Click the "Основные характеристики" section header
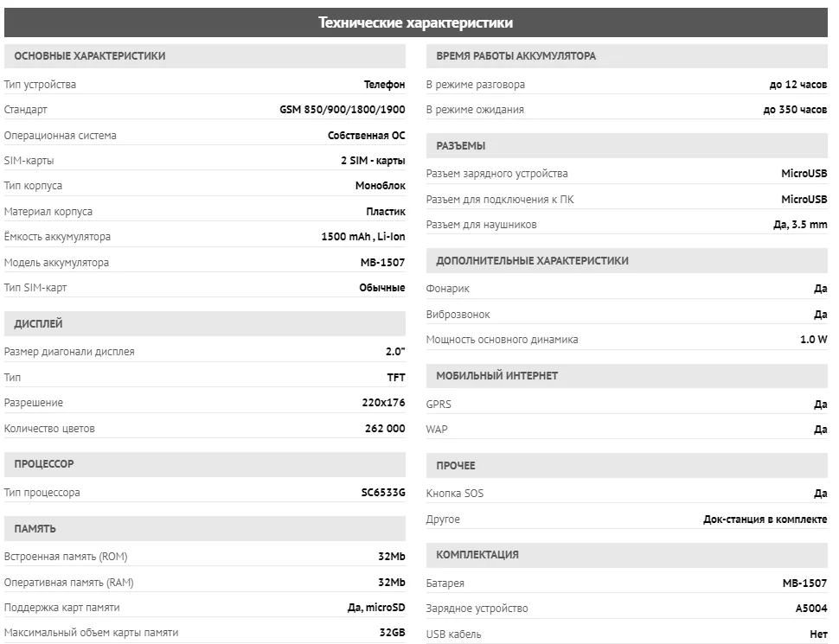 coord(90,56)
